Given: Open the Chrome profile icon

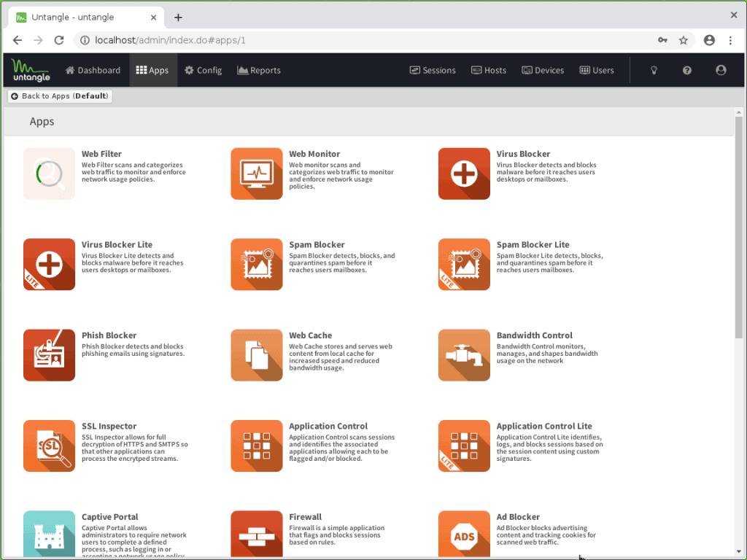Looking at the screenshot, I should [x=709, y=40].
